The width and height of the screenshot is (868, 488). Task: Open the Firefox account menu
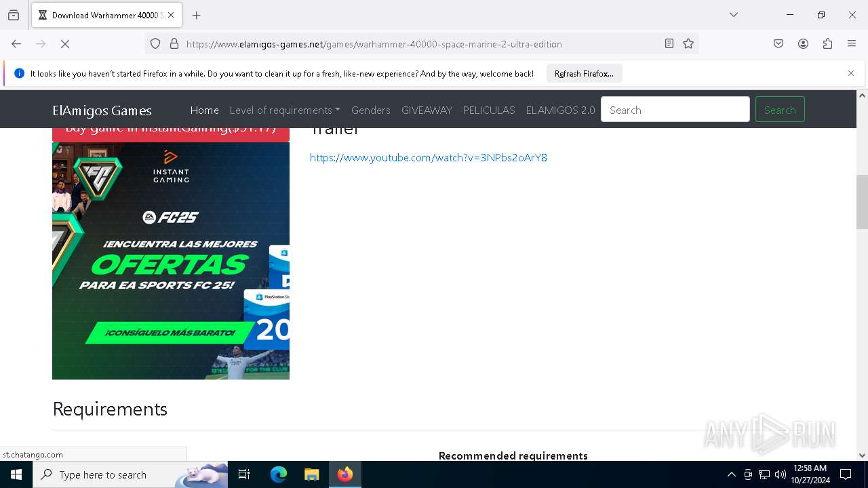coord(803,44)
